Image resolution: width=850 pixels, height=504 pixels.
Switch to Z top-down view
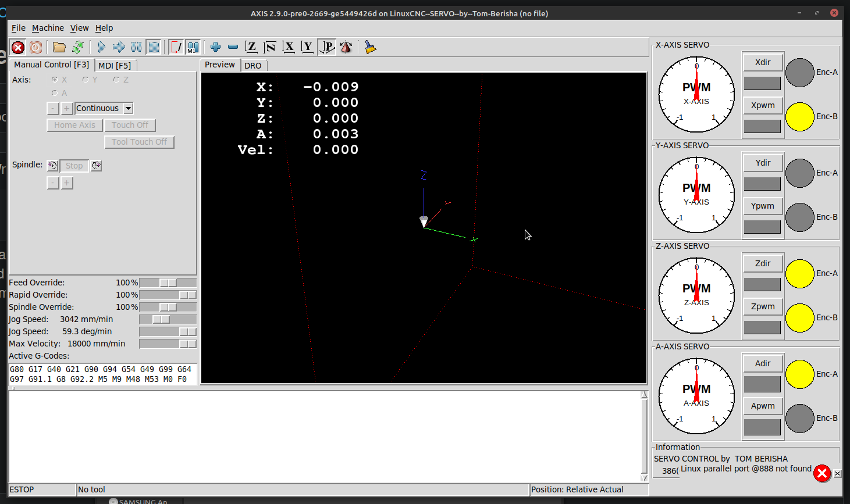251,47
